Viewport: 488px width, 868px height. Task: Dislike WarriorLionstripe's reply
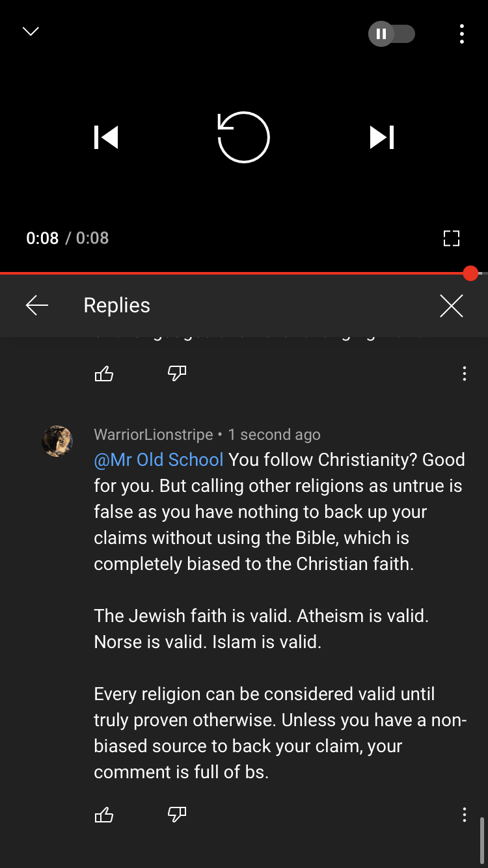pos(177,815)
